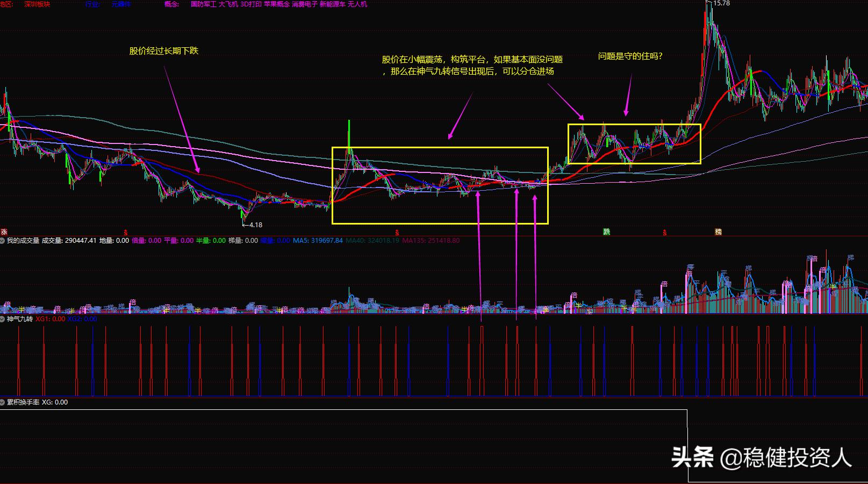Click the 4.18 lowest price label
This screenshot has height=484, width=868.
[x=256, y=225]
